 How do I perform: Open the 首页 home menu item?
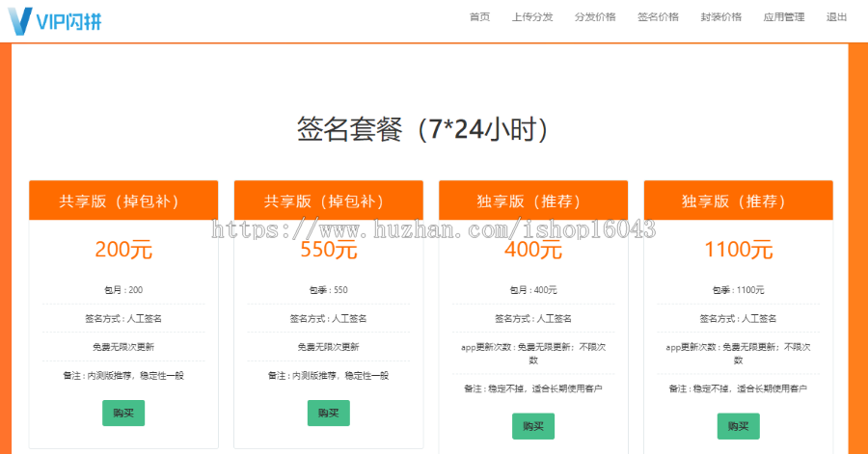click(x=479, y=17)
